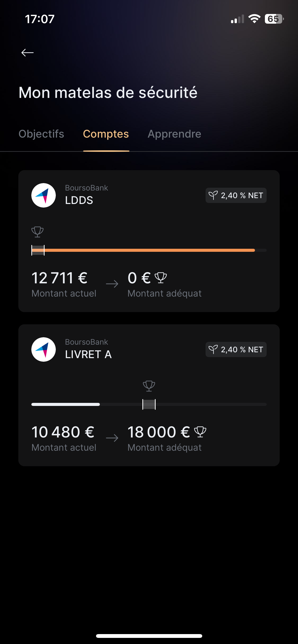Tap the trophy next to 18 000 € amount
The image size is (298, 644).
point(200,432)
